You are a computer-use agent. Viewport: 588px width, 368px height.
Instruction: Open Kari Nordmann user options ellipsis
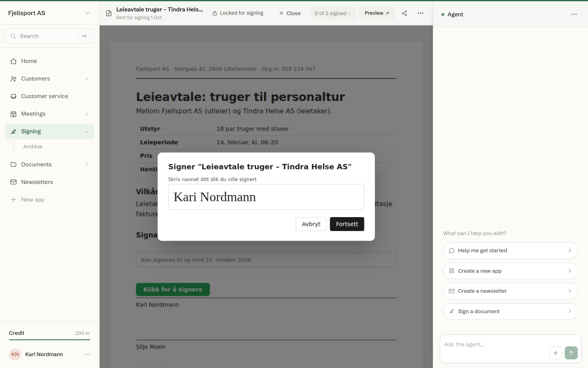click(87, 354)
